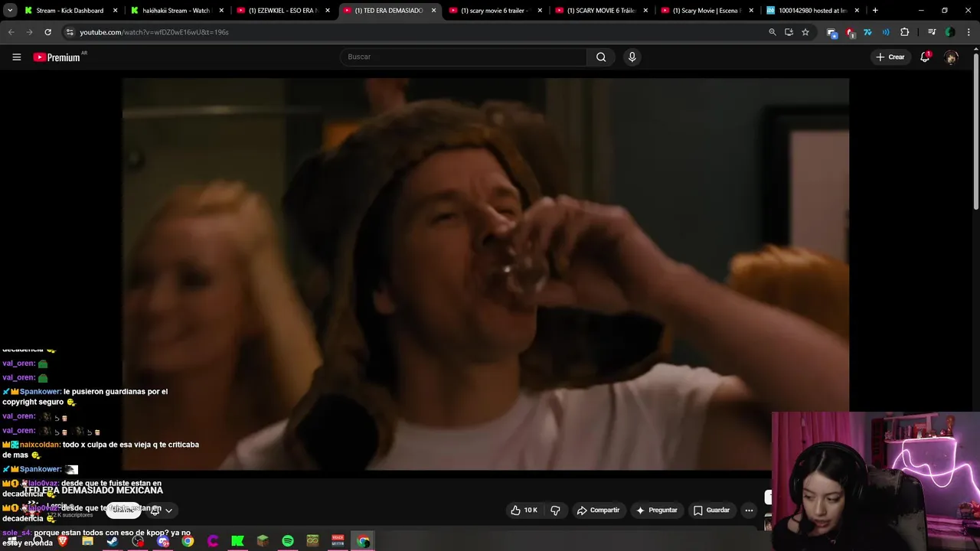
Task: Open Minecraft block icon from taskbar
Action: pyautogui.click(x=263, y=541)
